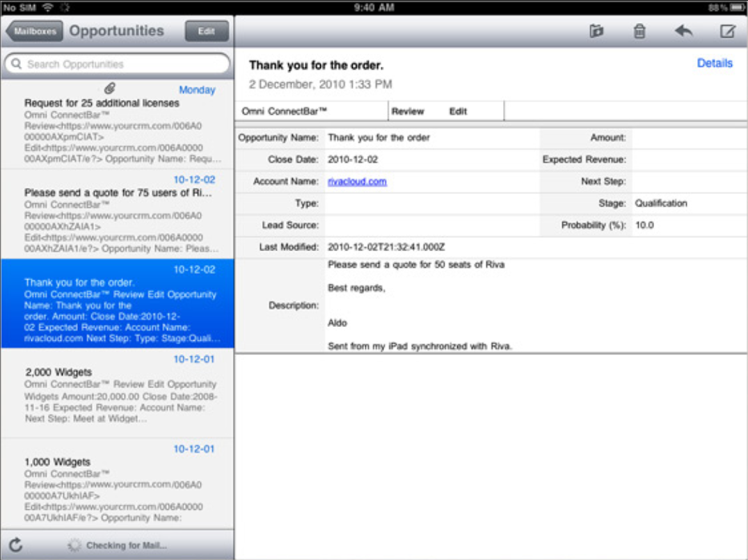Open the rivacloud.com account link
748x560 pixels.
[x=358, y=182]
